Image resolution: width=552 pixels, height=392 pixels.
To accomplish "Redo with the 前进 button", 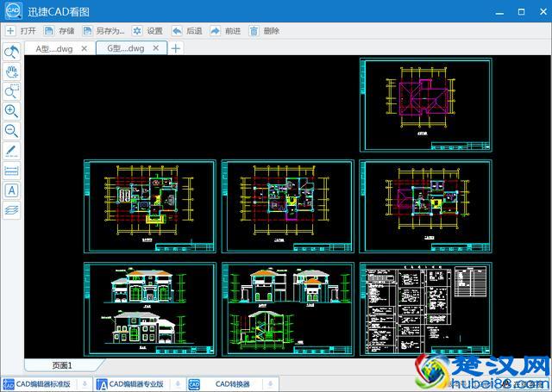I will coord(226,31).
